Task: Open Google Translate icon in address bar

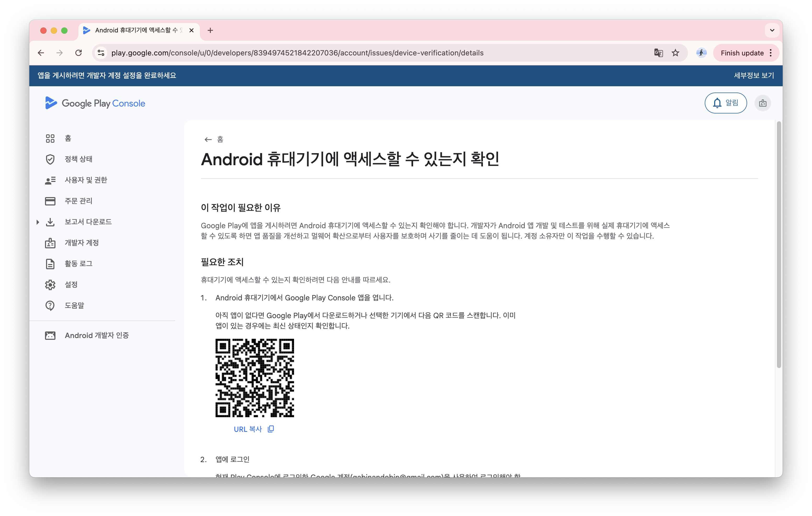Action: 658,53
